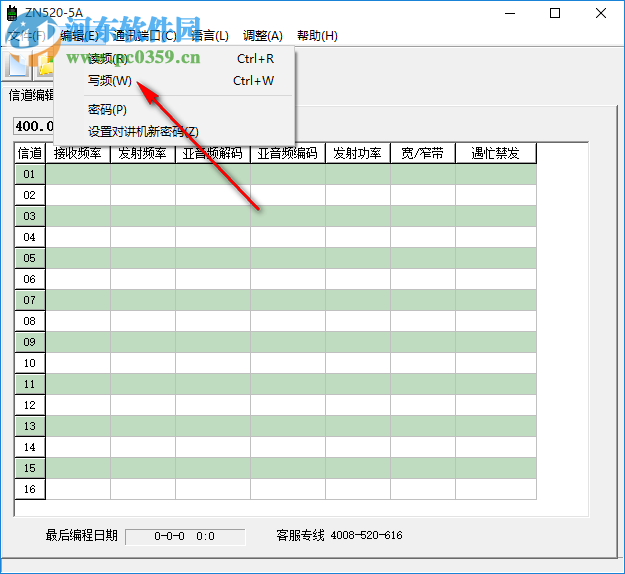625x574 pixels.
Task: Open the 语言(L) menu
Action: pos(210,36)
